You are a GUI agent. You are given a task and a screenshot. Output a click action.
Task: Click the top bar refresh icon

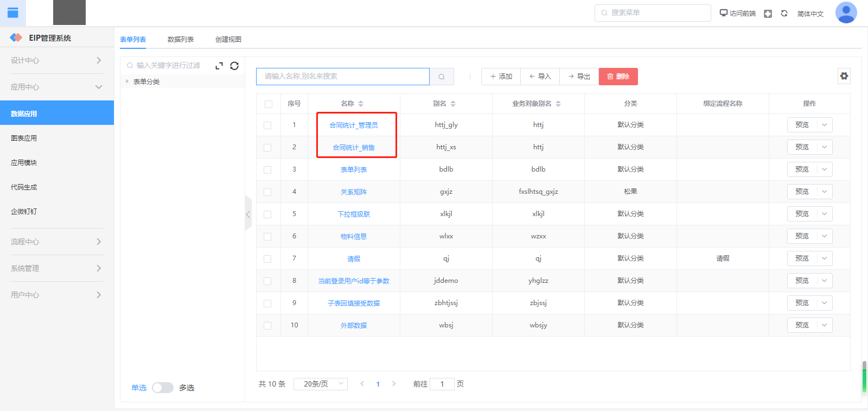tap(784, 14)
